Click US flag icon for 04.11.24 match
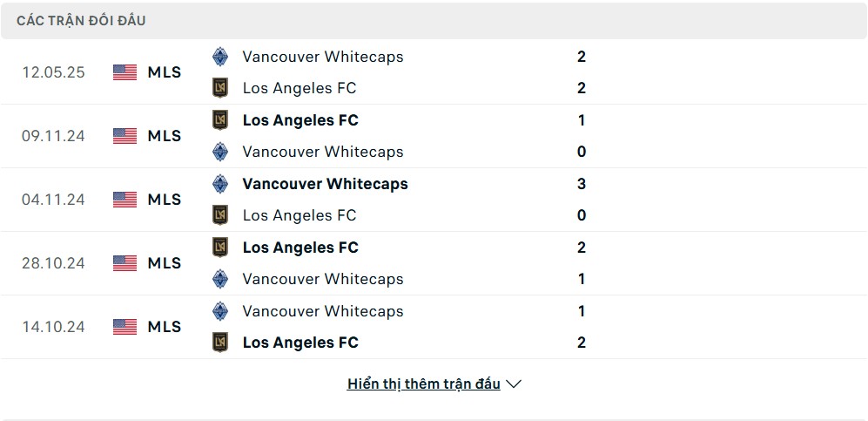868x421 pixels. click(125, 200)
